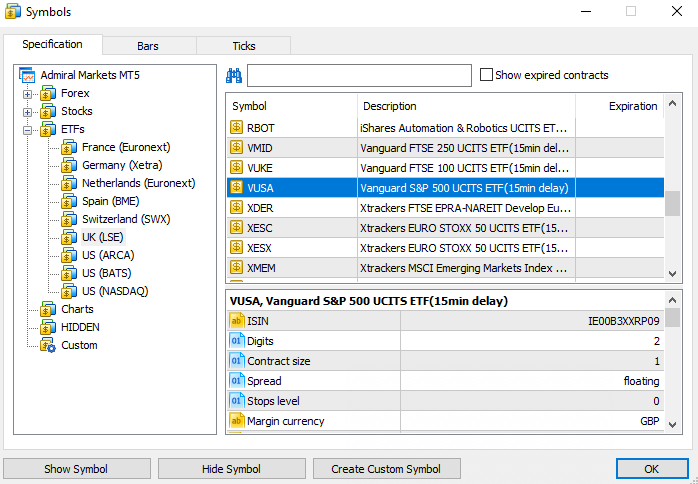Screen dimensions: 698x484
Task: Select UK (LSE) tree item label
Action: click(x=103, y=237)
